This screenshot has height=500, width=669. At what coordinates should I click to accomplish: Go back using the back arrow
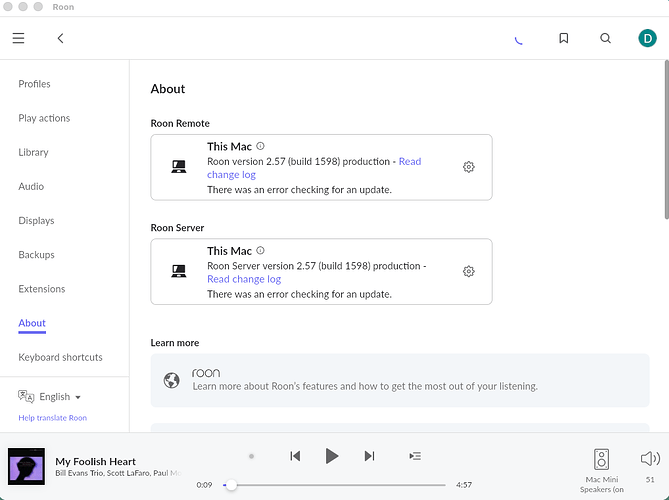[61, 38]
